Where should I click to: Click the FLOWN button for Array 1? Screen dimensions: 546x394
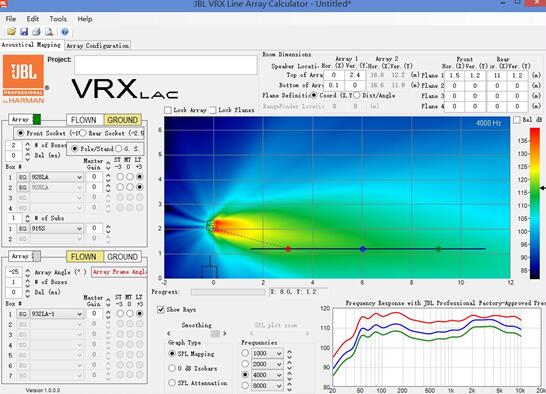84,120
